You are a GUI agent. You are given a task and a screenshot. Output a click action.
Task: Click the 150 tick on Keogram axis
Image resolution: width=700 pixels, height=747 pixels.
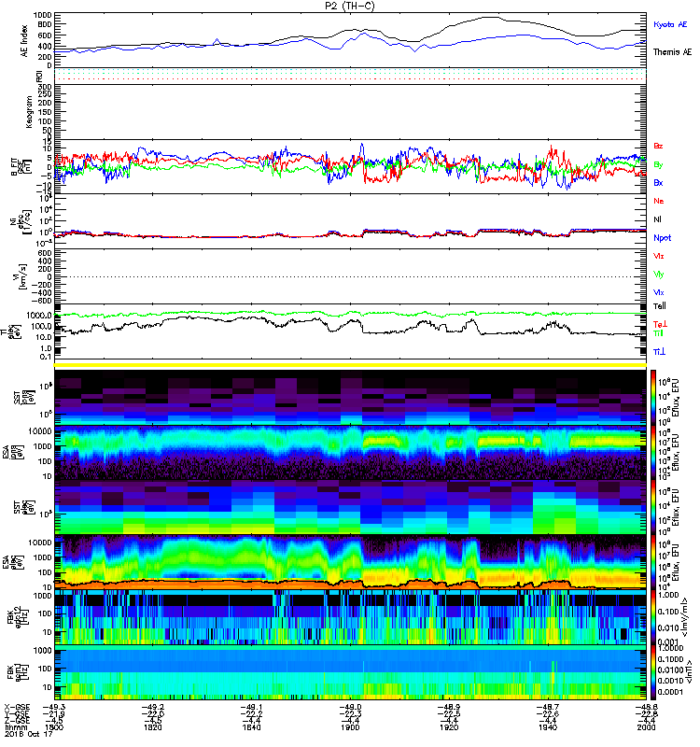44,112
